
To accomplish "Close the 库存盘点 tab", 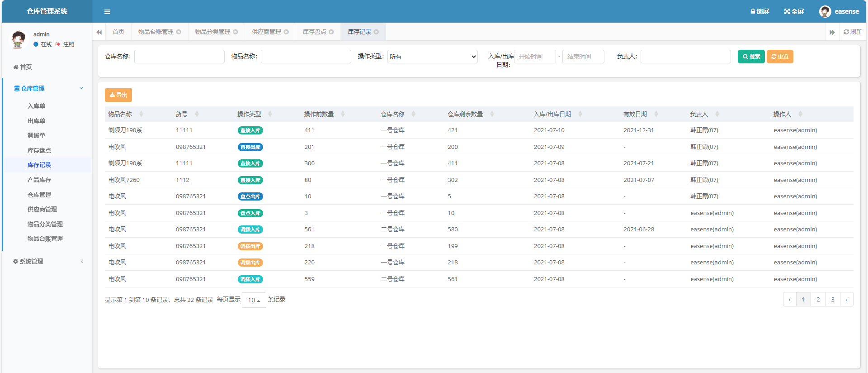I will point(331,32).
